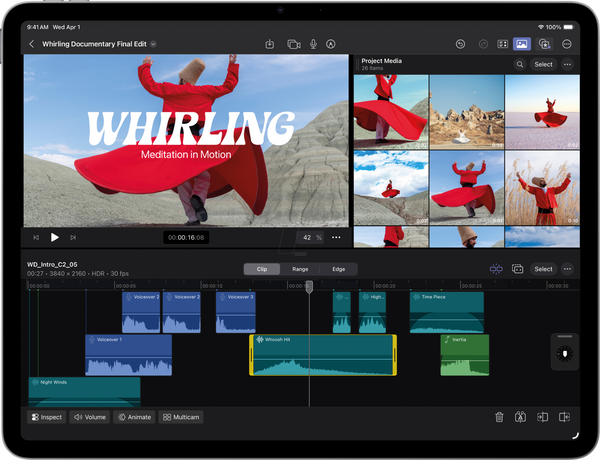Click the 00:00:20 ruler mark
This screenshot has height=460, width=600.
click(385, 286)
